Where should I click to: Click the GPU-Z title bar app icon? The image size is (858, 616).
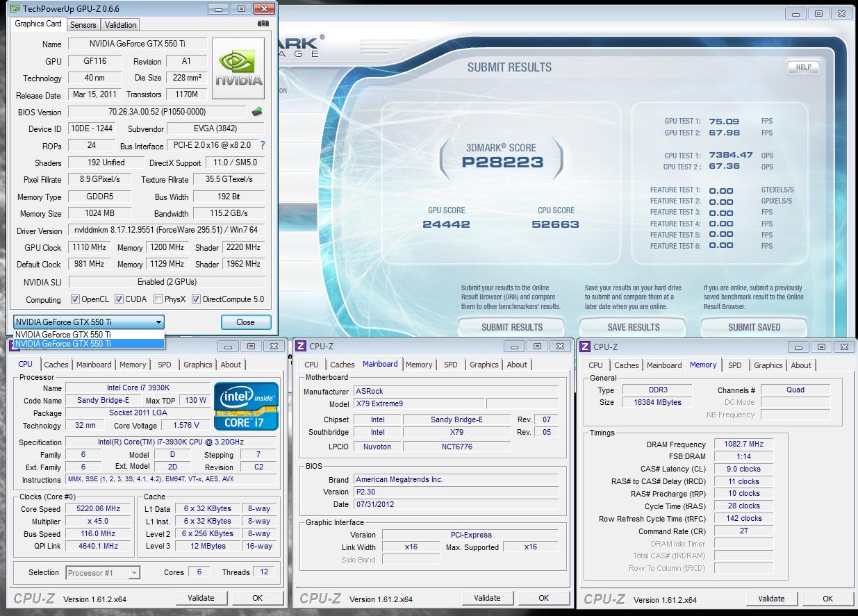tap(15, 9)
